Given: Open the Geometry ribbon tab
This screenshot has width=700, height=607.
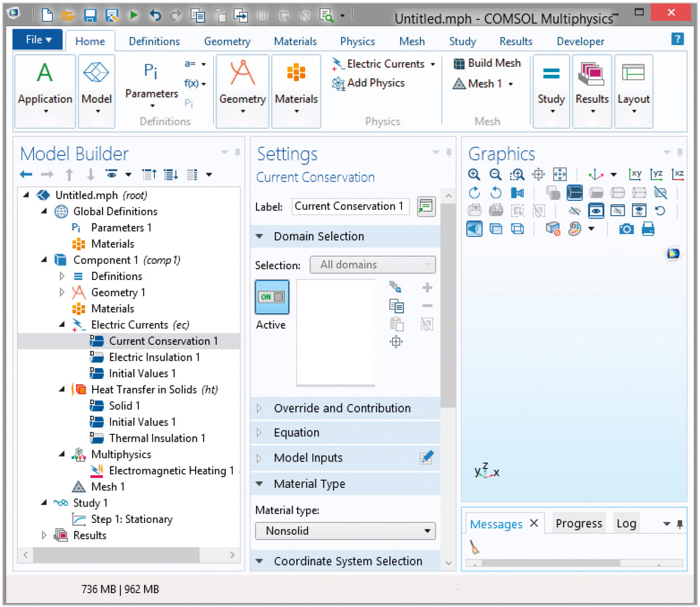Looking at the screenshot, I should 227,41.
